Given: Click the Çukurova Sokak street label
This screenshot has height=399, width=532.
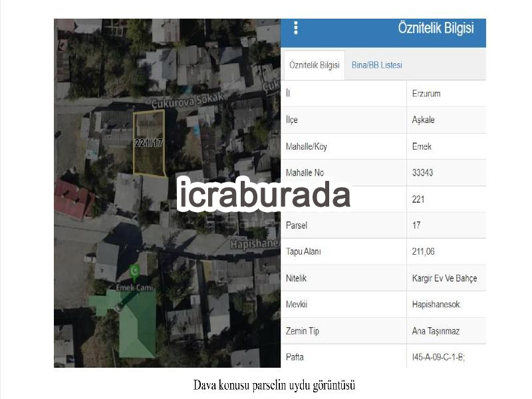Looking at the screenshot, I should pyautogui.click(x=188, y=100).
